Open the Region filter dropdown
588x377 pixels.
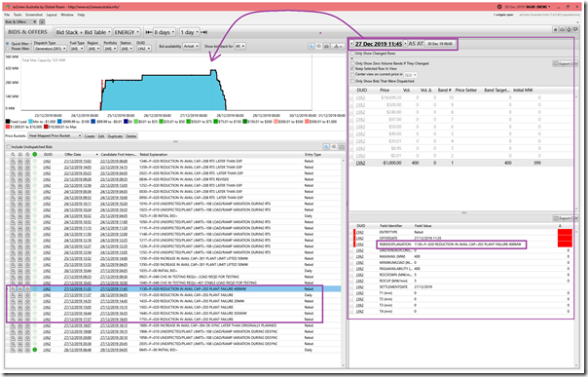pyautogui.click(x=93, y=49)
